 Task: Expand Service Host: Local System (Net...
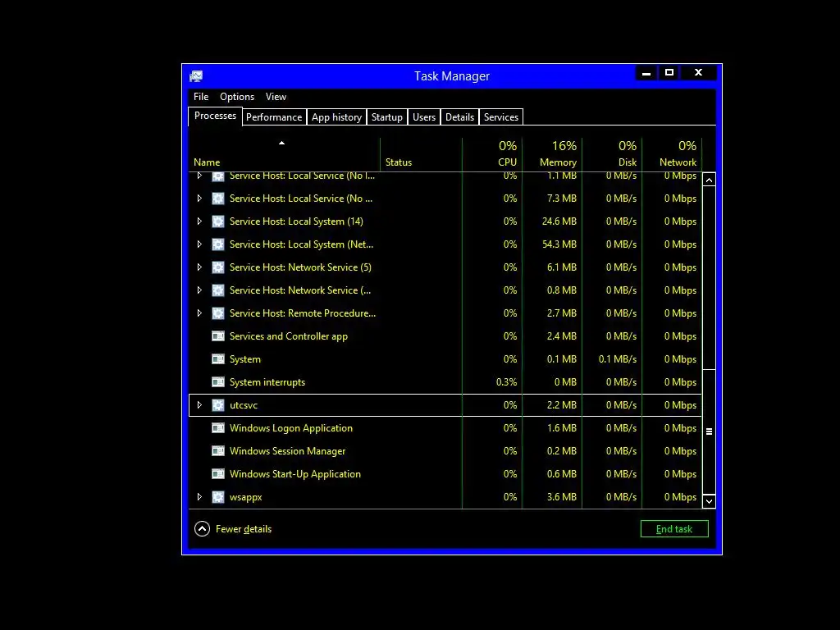199,244
